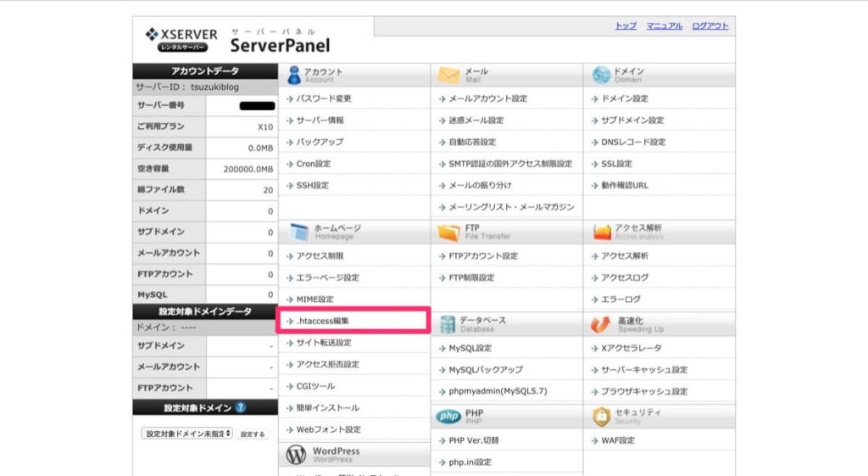Open SSH設定
The width and height of the screenshot is (868, 476).
312,185
